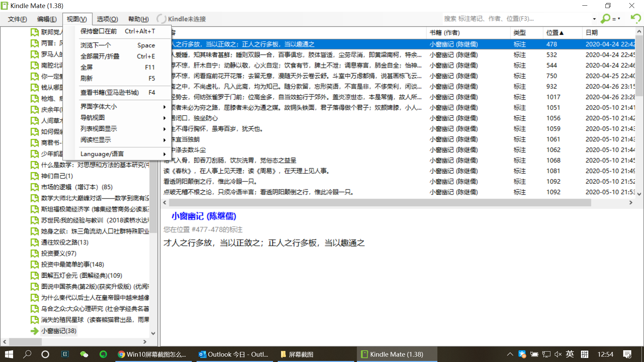
Task: Click the green arrow icon beside 小窗幽记(38)
Action: click(x=35, y=331)
